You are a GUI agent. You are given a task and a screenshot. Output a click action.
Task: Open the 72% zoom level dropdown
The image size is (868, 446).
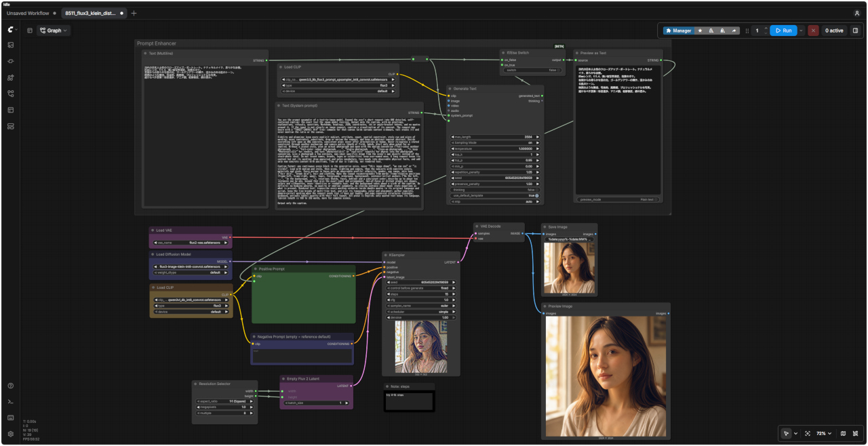tap(824, 433)
